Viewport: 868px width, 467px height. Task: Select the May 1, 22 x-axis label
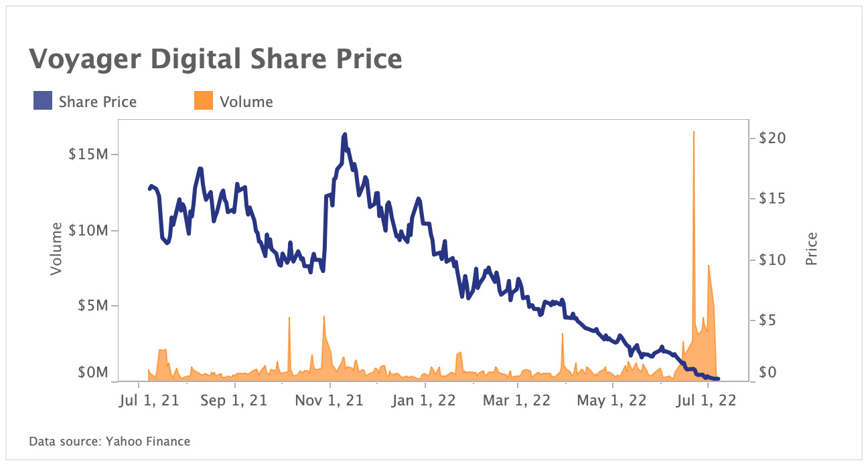pyautogui.click(x=613, y=401)
